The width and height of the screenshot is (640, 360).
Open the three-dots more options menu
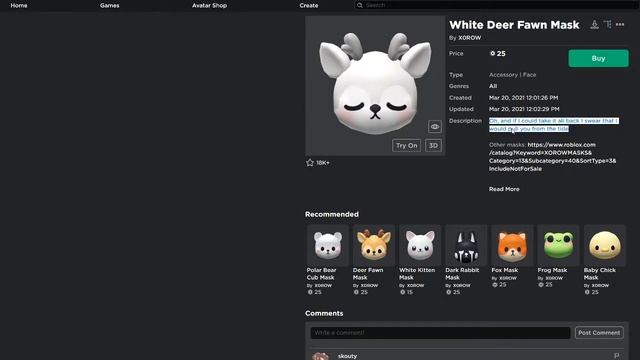pos(620,24)
